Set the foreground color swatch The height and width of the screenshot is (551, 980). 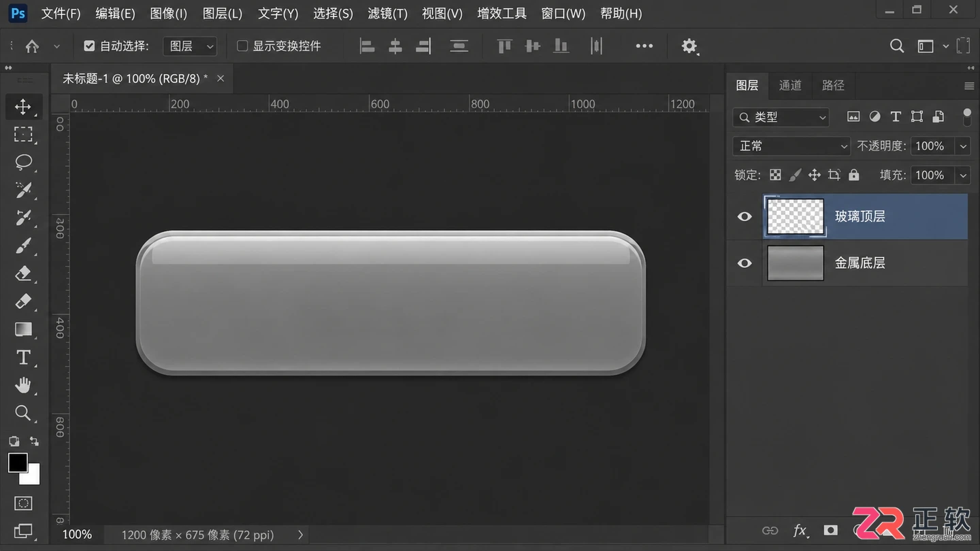17,463
